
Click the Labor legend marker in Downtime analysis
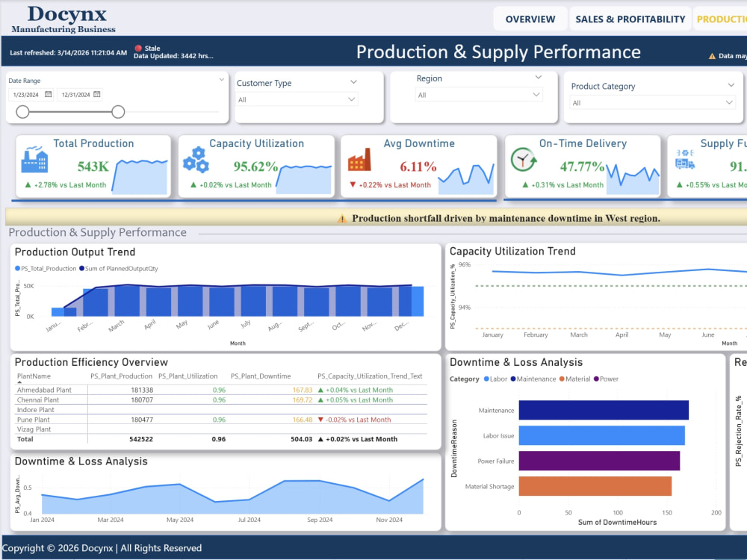(486, 379)
